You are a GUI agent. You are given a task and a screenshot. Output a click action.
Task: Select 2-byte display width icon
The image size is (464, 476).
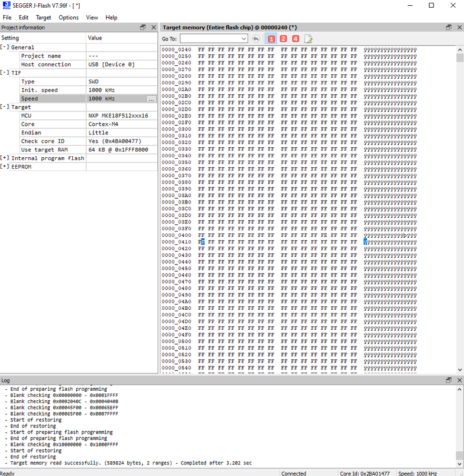click(283, 39)
